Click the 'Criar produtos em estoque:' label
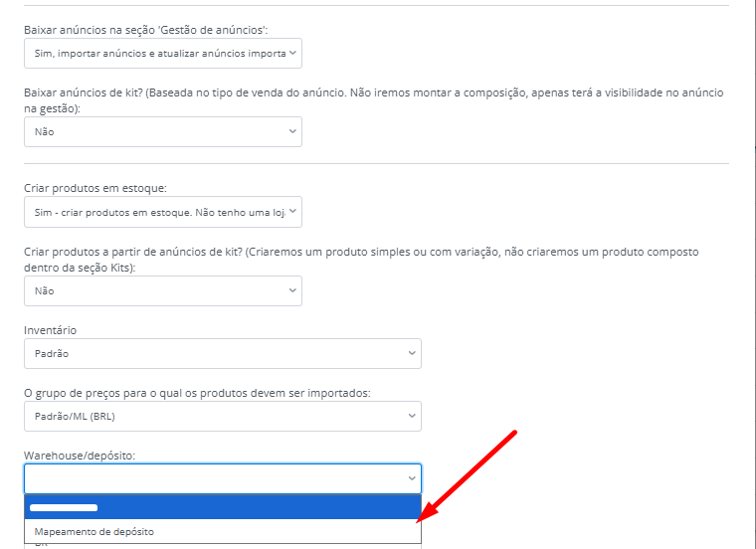This screenshot has width=756, height=549. [94, 188]
